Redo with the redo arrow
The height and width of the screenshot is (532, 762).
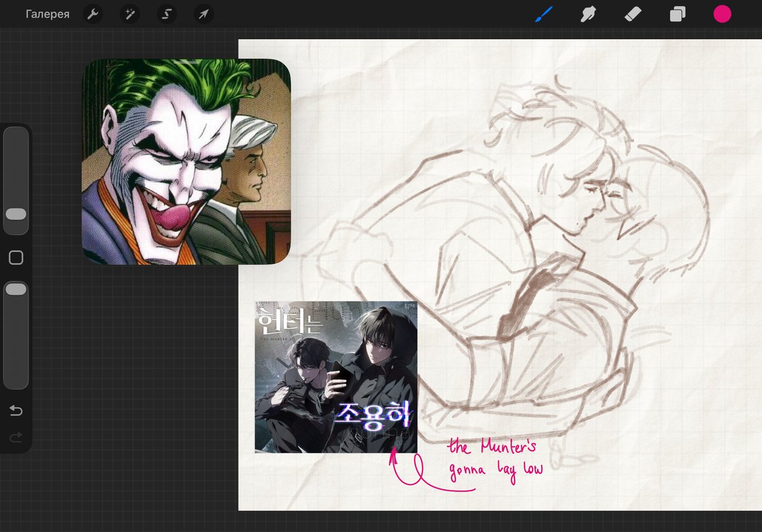pyautogui.click(x=16, y=437)
